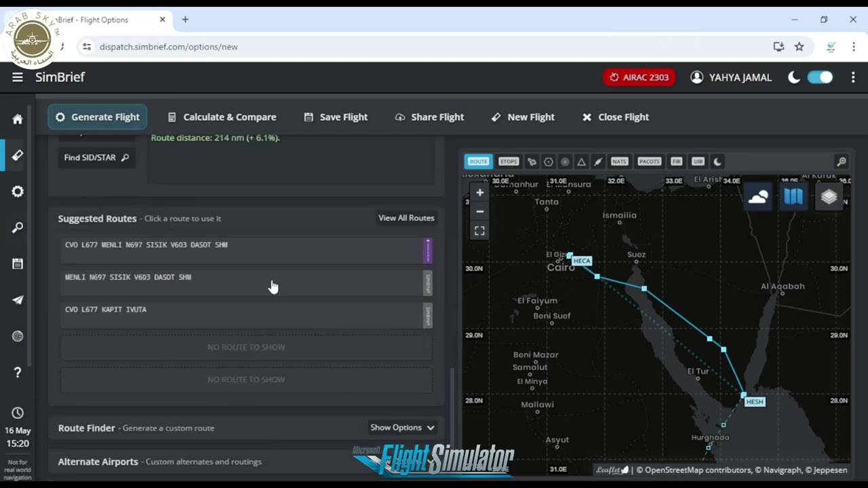The image size is (868, 488).
Task: Click the clock icon in sidebar
Action: [x=18, y=413]
